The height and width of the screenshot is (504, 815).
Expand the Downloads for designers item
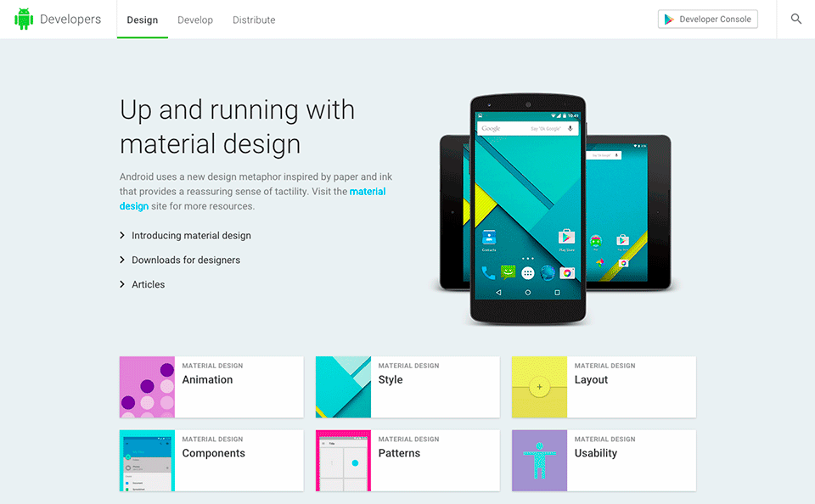pyautogui.click(x=187, y=260)
